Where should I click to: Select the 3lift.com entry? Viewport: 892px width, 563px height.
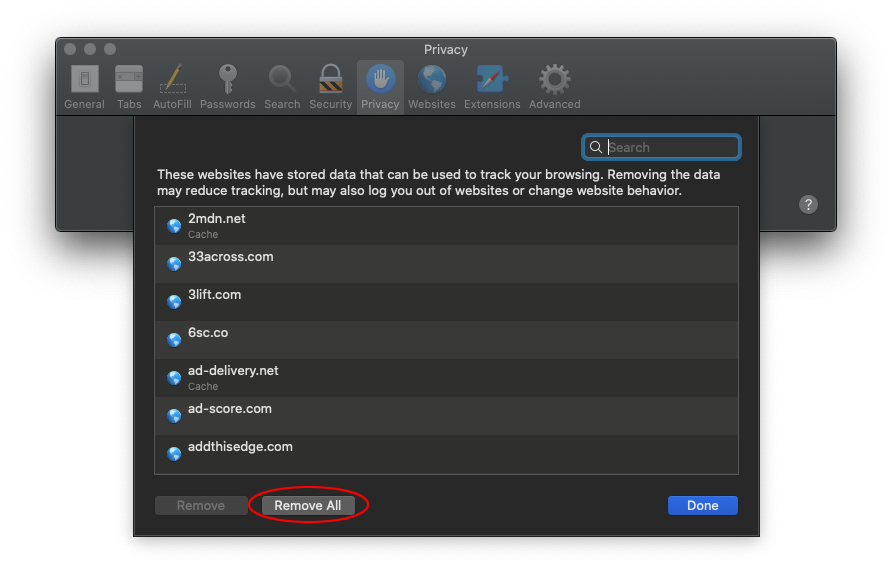(447, 302)
